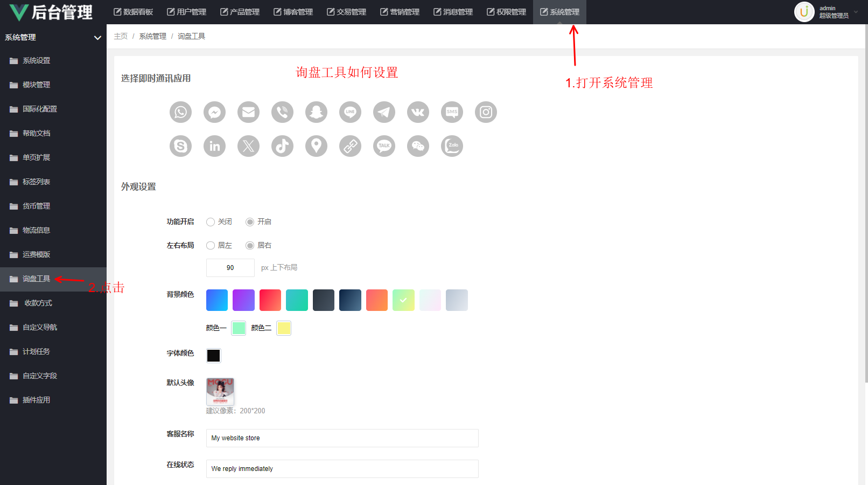The image size is (868, 485).
Task: Select the LINE chat icon
Action: pos(350,112)
